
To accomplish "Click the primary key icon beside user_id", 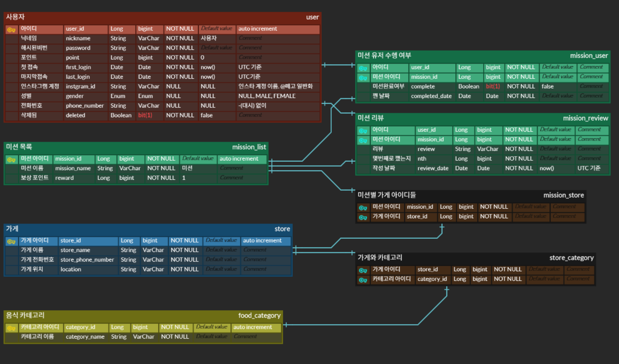I will click(11, 30).
